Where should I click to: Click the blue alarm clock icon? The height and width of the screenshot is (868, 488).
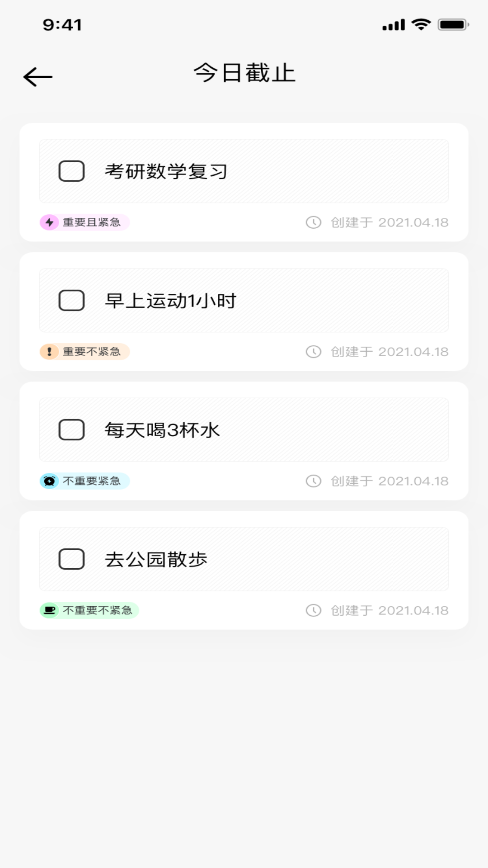point(49,481)
